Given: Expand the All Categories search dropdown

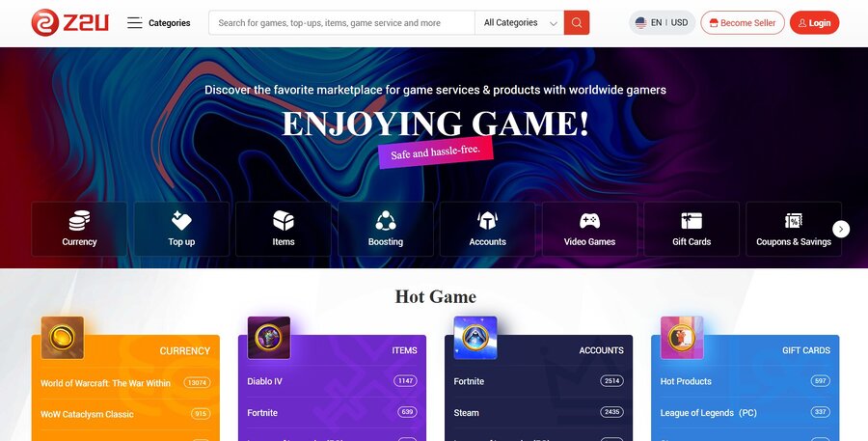Looking at the screenshot, I should pyautogui.click(x=519, y=23).
